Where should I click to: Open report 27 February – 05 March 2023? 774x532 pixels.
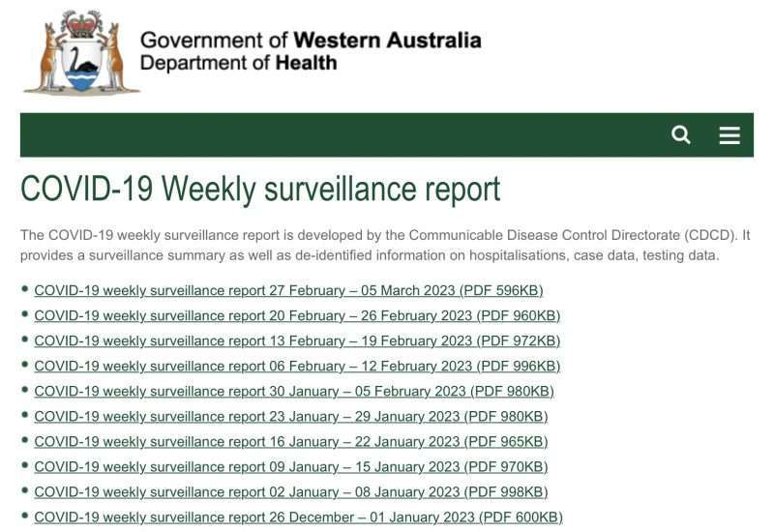click(x=288, y=291)
